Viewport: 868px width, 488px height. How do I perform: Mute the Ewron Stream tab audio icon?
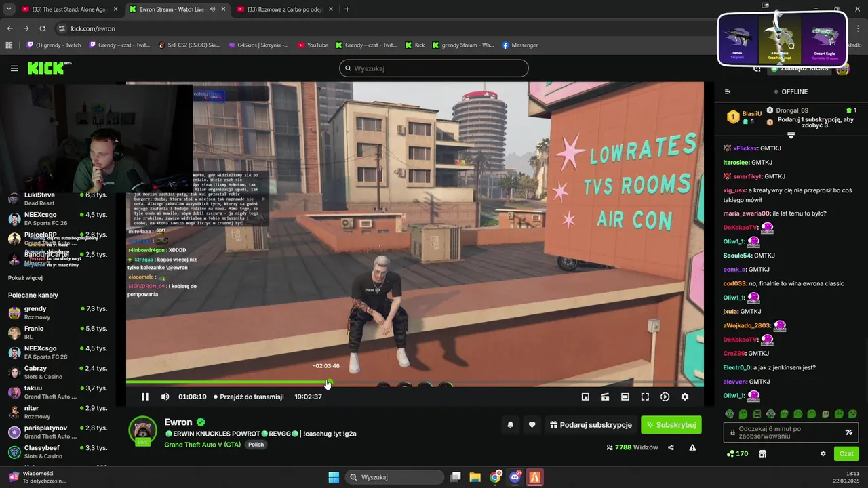click(x=212, y=9)
